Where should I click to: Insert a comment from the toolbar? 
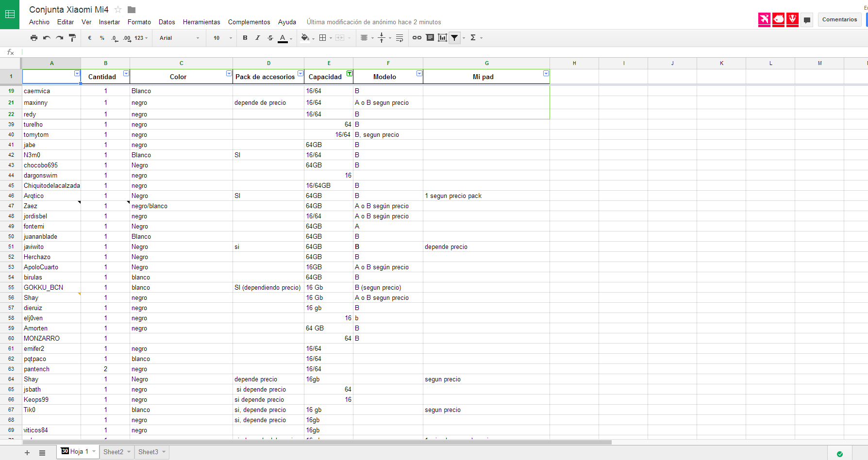pos(430,38)
